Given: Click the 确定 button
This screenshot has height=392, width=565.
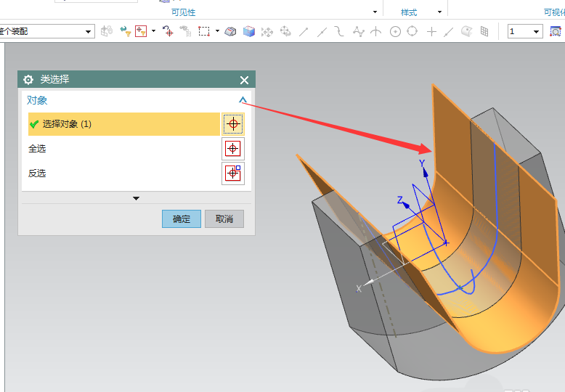Looking at the screenshot, I should (x=181, y=219).
